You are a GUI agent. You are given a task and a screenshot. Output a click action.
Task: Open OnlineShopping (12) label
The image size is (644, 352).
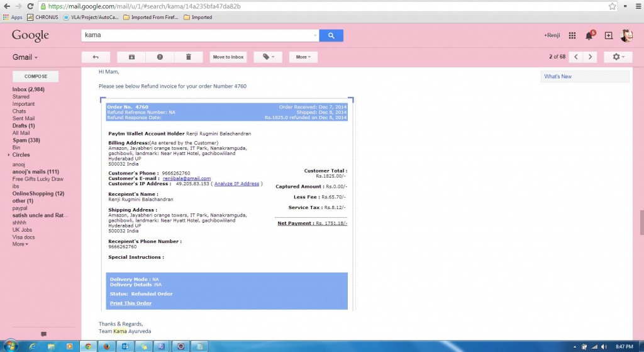pos(38,193)
